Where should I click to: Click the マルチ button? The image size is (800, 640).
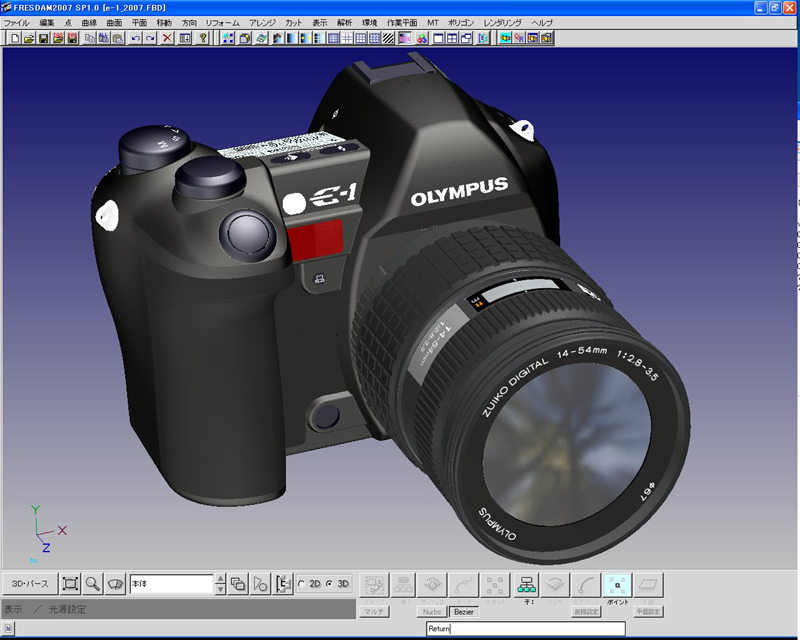click(x=374, y=611)
